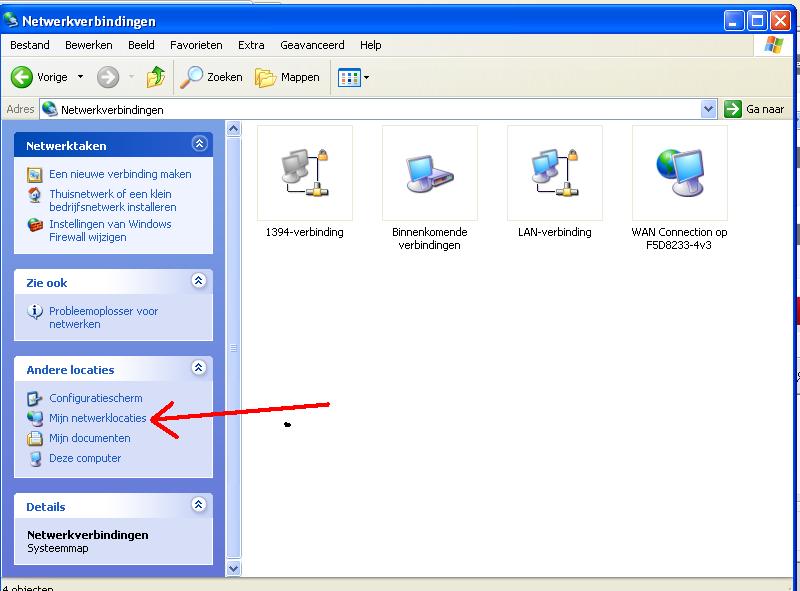Open the views (Weergave) button
Screen dimensions: 800x591
tap(349, 78)
